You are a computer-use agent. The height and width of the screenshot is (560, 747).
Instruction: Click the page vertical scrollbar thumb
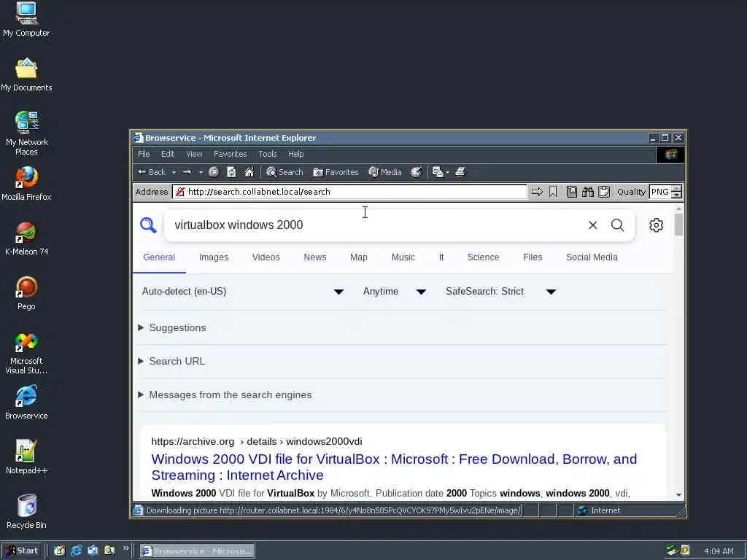(678, 225)
